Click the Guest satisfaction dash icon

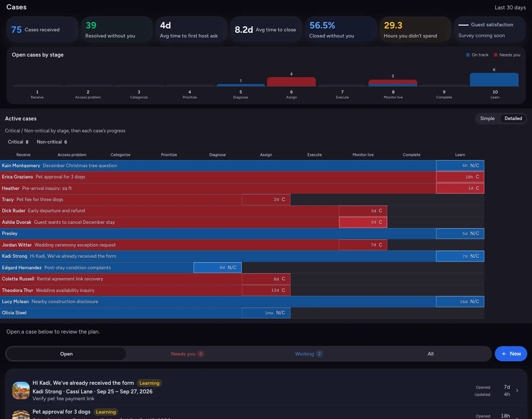463,25
